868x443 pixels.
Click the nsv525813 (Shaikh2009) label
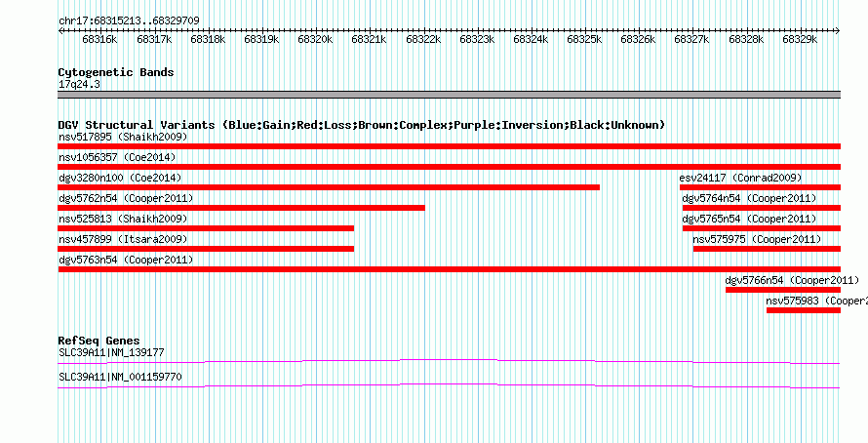point(123,219)
